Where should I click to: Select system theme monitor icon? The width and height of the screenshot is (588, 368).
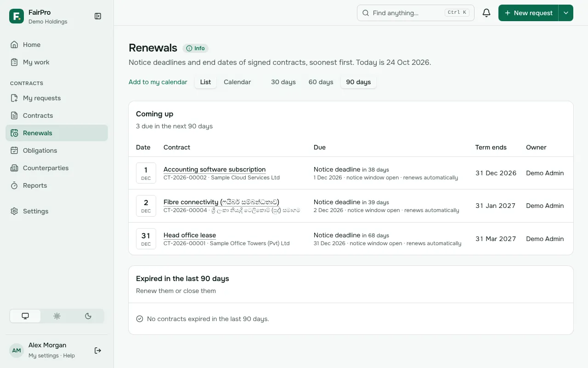[x=25, y=316]
